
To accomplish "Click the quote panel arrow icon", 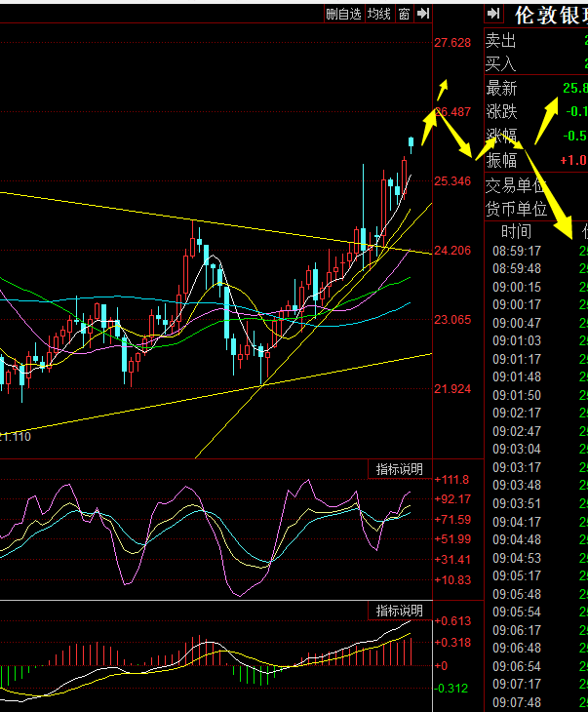I will [494, 14].
